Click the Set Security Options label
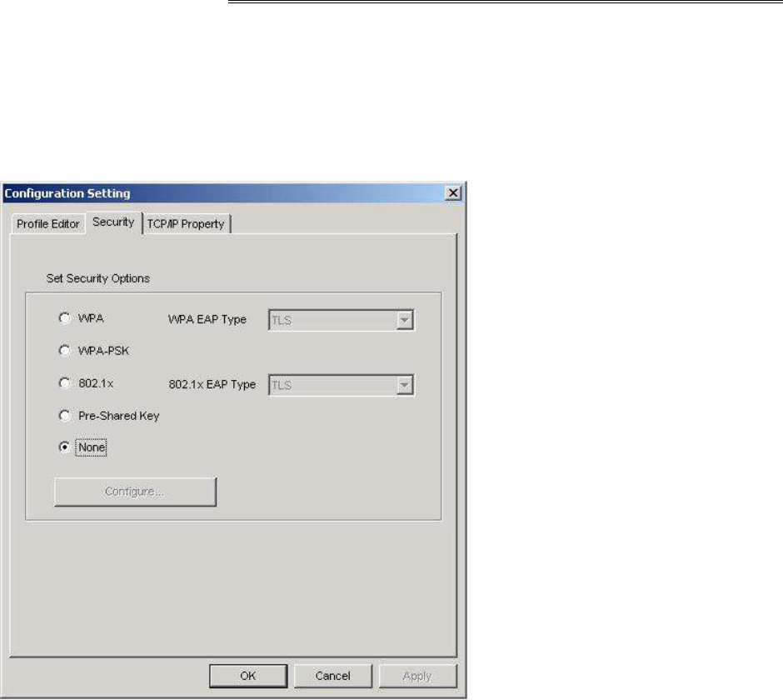Viewport: 783px width, 700px height. [98, 278]
